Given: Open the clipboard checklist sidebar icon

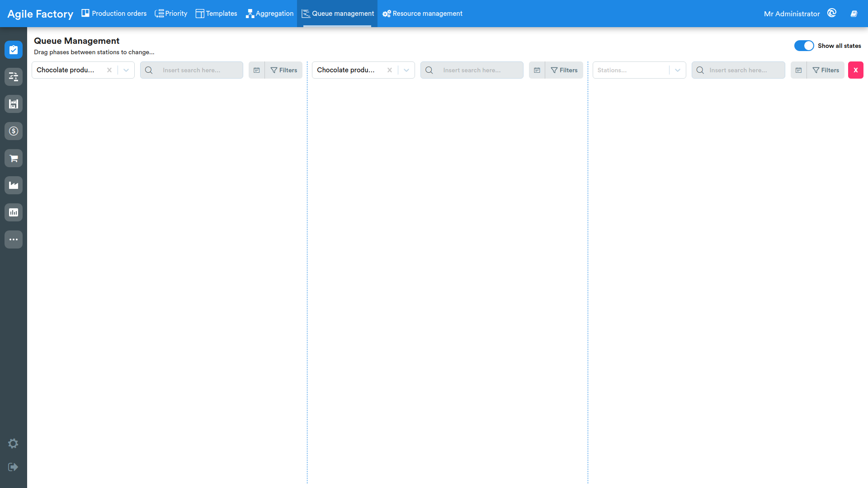Looking at the screenshot, I should tap(14, 50).
